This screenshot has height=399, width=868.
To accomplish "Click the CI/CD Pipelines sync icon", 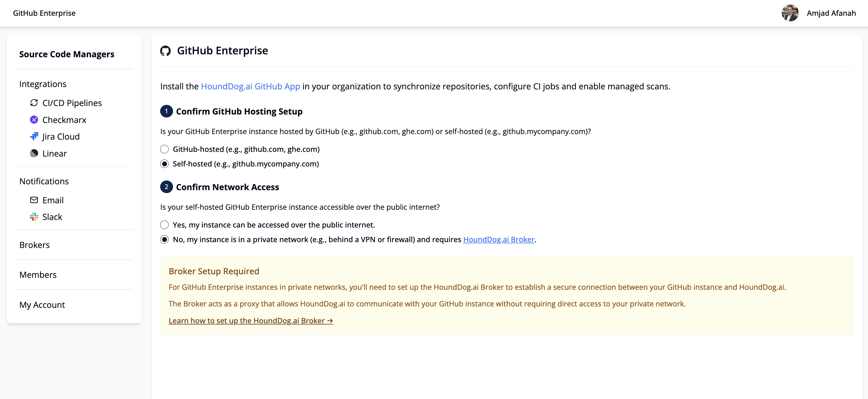I will (34, 103).
